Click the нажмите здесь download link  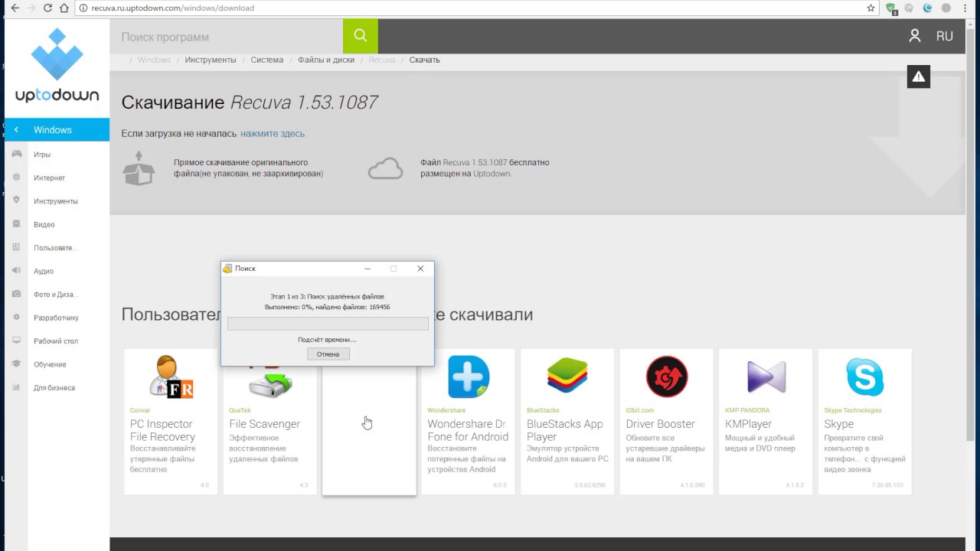coord(273,133)
